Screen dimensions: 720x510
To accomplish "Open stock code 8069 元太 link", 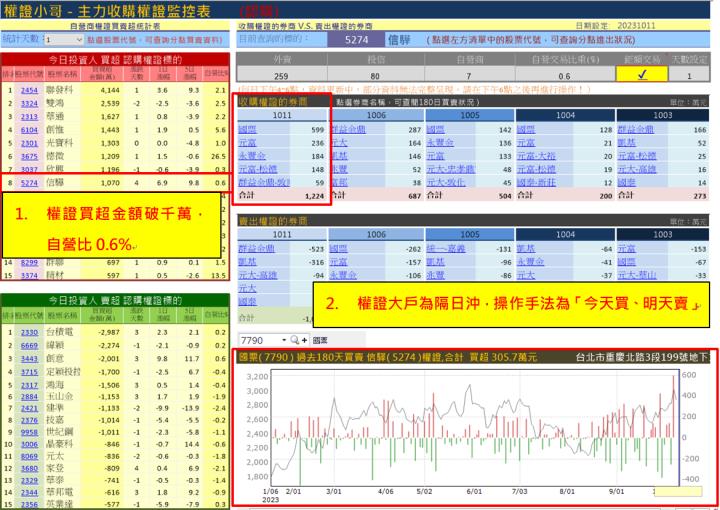I will tap(29, 457).
